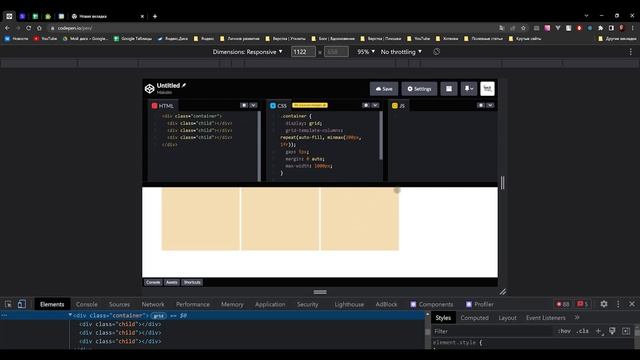
Task: Collapse the div.container node triangle
Action: tap(70, 315)
